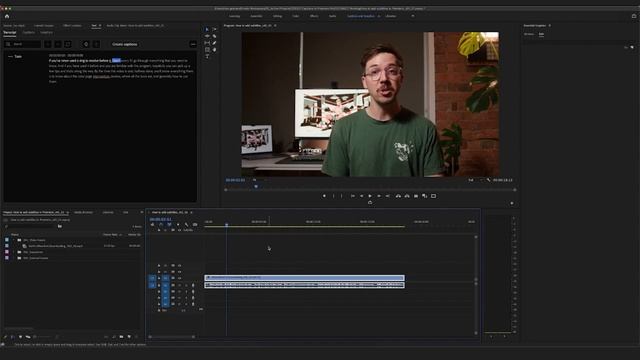Screen dimensions: 640x360
Task: Switch to the Learning workspace
Action: click(234, 16)
